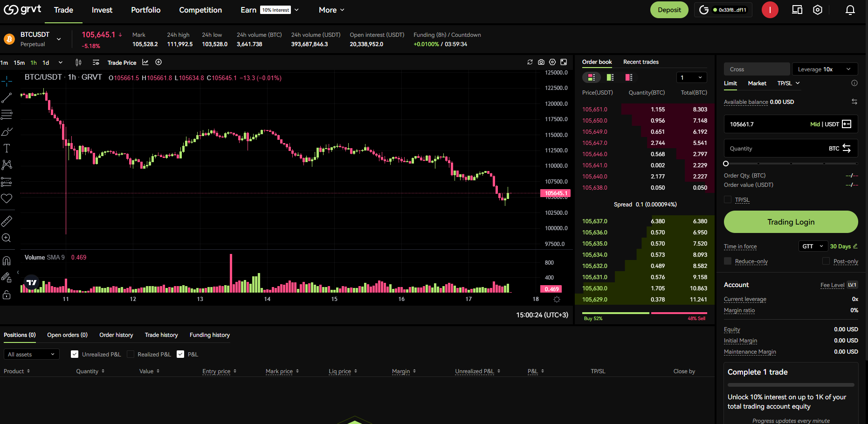Screen dimensions: 868x424
Task: Enable the TP/SL checkbox in order form
Action: tap(728, 200)
